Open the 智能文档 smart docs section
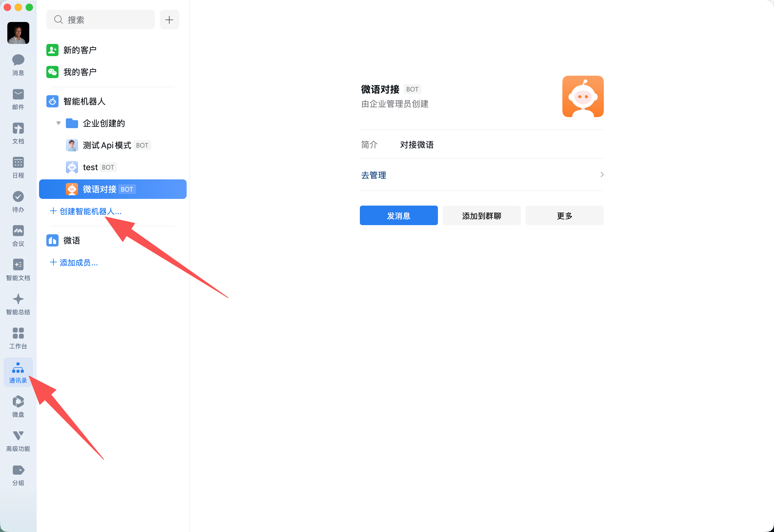The width and height of the screenshot is (774, 532). (18, 270)
